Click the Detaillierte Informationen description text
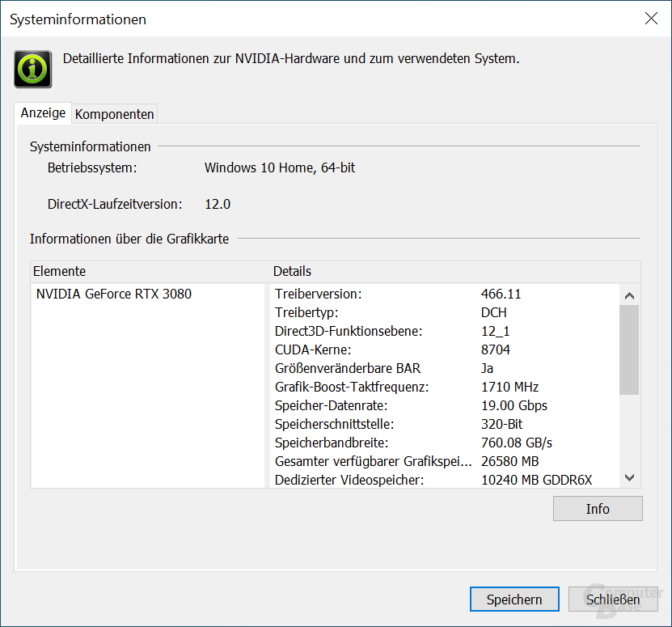This screenshot has height=627, width=672. (x=291, y=58)
